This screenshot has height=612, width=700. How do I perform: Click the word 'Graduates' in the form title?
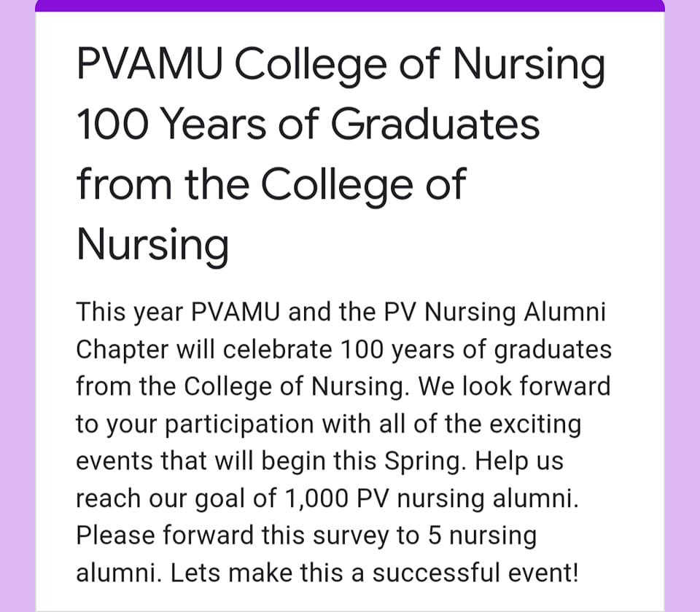click(x=435, y=124)
